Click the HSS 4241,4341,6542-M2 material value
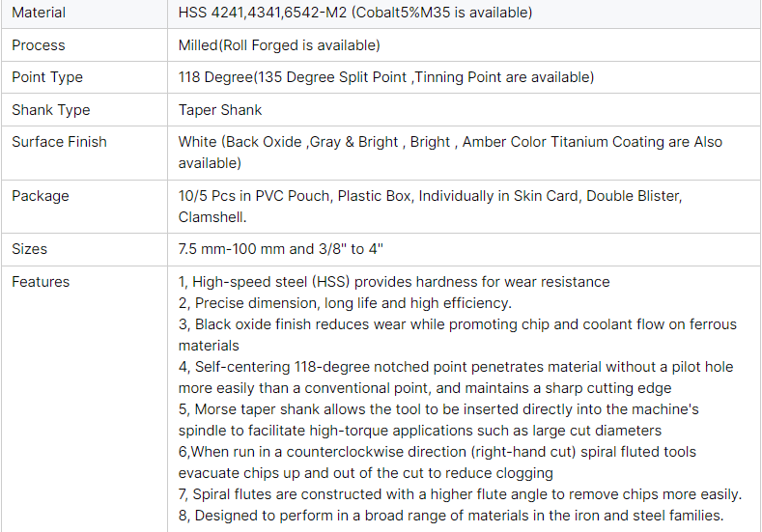Image resolution: width=762 pixels, height=532 pixels. pos(354,13)
